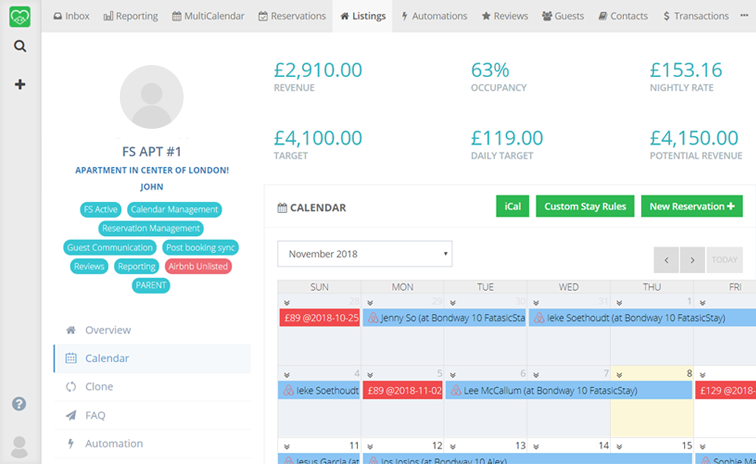Screen dimensions: 756x464
Task: Open Automation in listing sidebar
Action: point(152,444)
